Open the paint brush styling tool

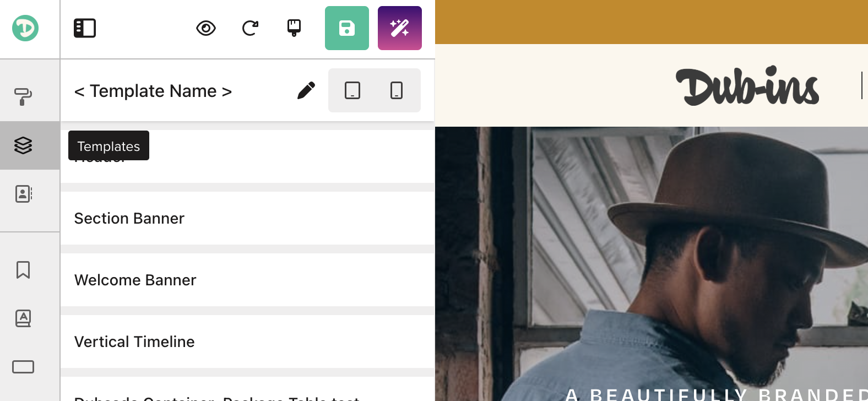[x=294, y=28]
